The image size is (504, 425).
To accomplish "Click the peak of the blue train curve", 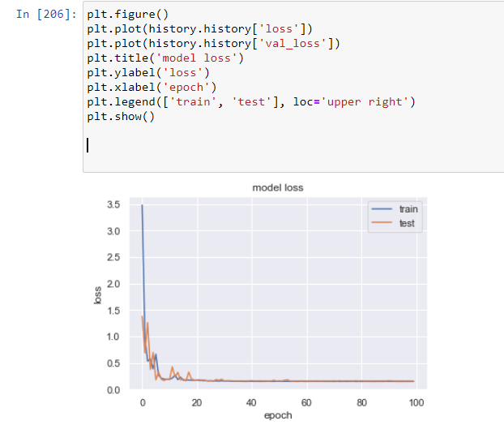I will 143,205.
